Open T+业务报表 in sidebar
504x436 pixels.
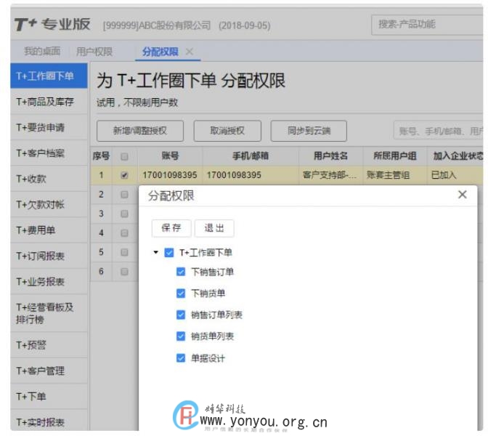pyautogui.click(x=49, y=282)
